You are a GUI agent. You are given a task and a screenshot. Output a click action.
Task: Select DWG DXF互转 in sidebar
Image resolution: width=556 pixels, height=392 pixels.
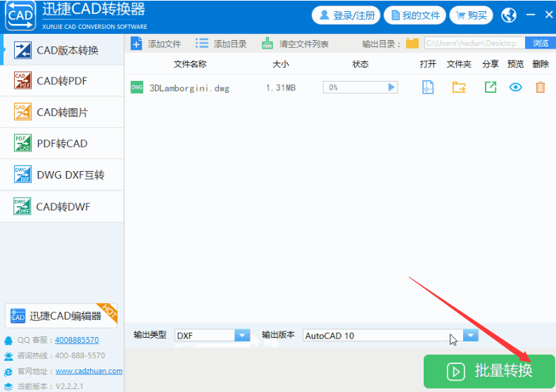[62, 175]
